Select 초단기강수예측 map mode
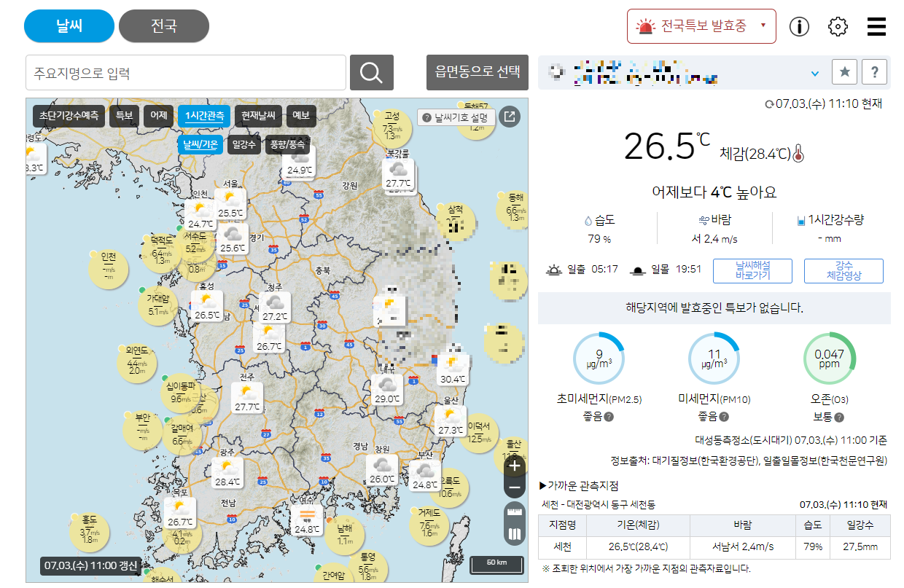Image resolution: width=904 pixels, height=588 pixels. [69, 116]
